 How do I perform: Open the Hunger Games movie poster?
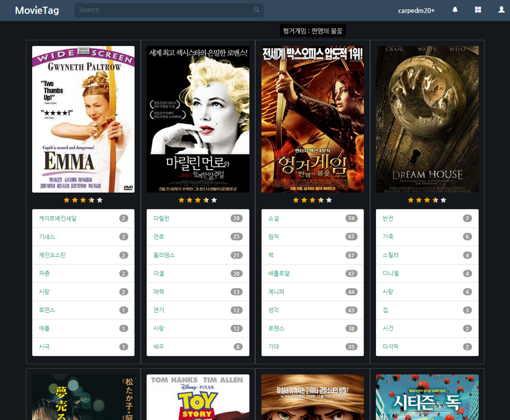(x=312, y=119)
